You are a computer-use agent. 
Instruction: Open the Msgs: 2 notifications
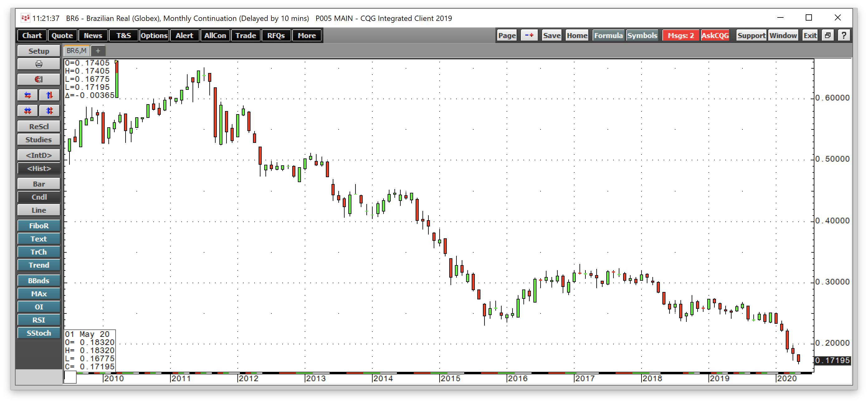[x=681, y=36]
